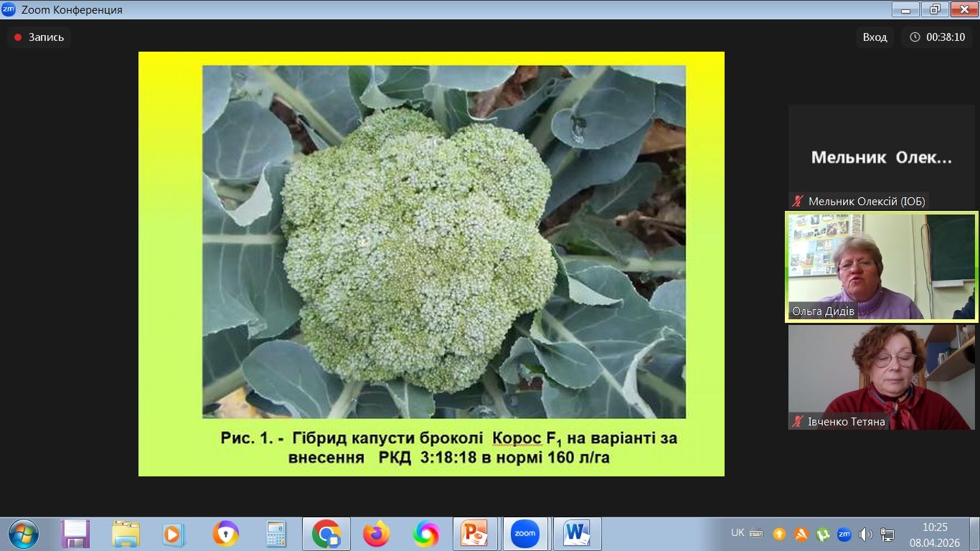Open Windows Explorer from the taskbar
This screenshot has width=980, height=551.
pyautogui.click(x=126, y=534)
